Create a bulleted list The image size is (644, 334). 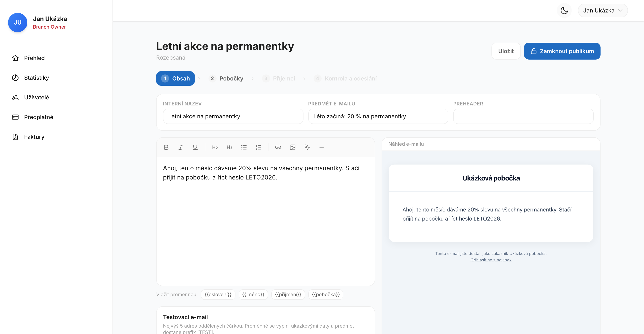tap(244, 147)
